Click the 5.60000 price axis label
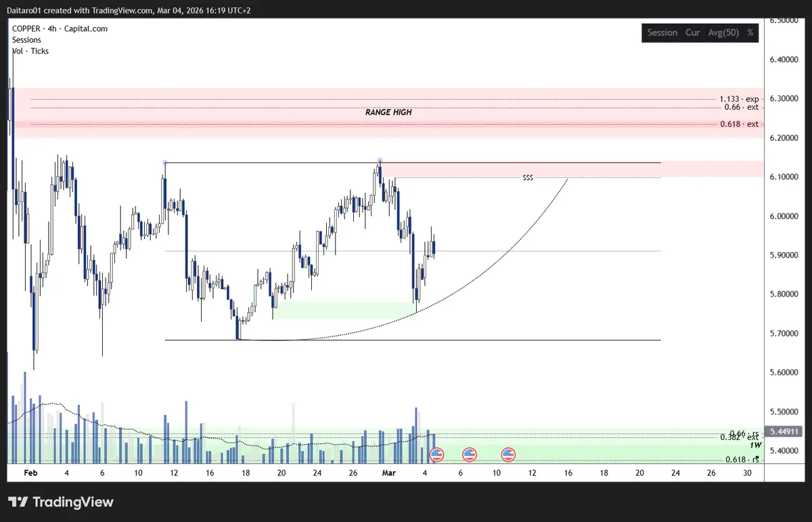This screenshot has width=812, height=522. click(785, 373)
